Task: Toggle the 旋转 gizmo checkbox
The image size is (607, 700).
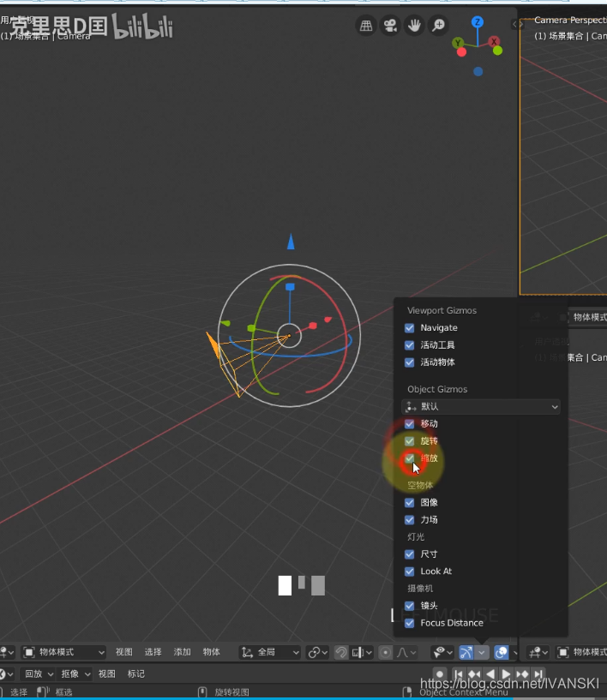Action: [409, 441]
